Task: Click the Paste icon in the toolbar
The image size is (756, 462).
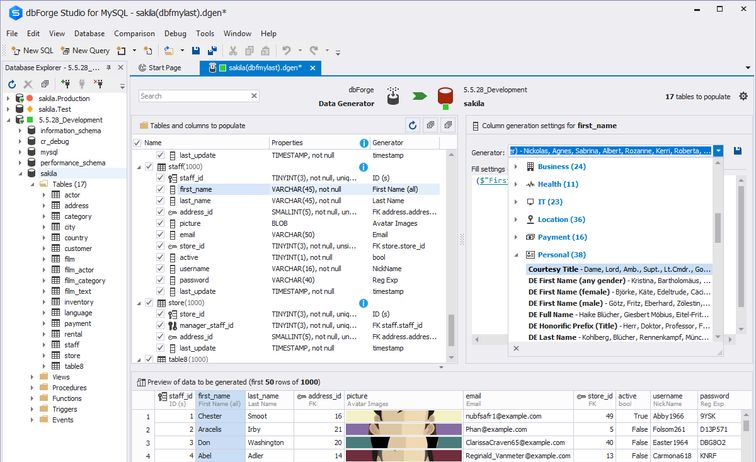Action: click(265, 51)
